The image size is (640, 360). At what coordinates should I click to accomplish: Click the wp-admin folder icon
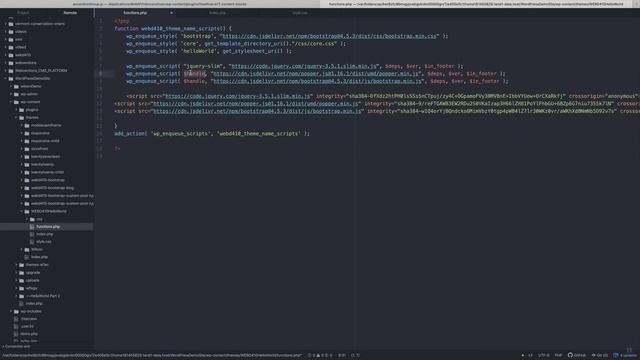pos(16,94)
